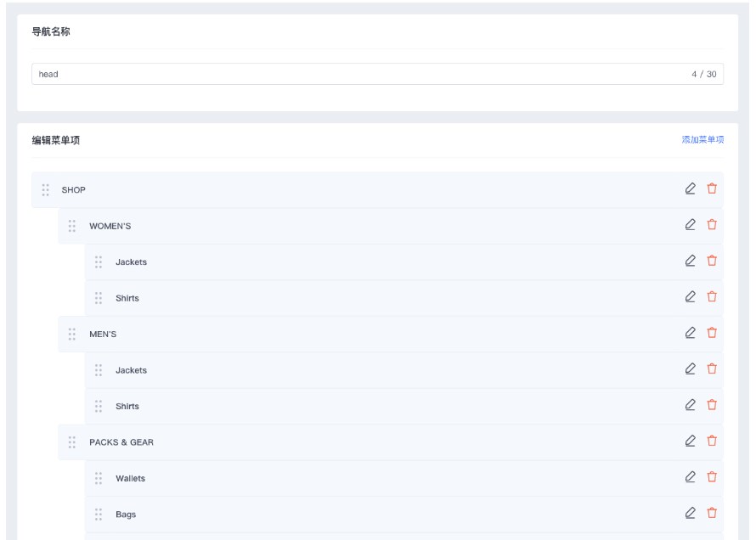Select Shirts label under WOMEN'S

click(127, 298)
